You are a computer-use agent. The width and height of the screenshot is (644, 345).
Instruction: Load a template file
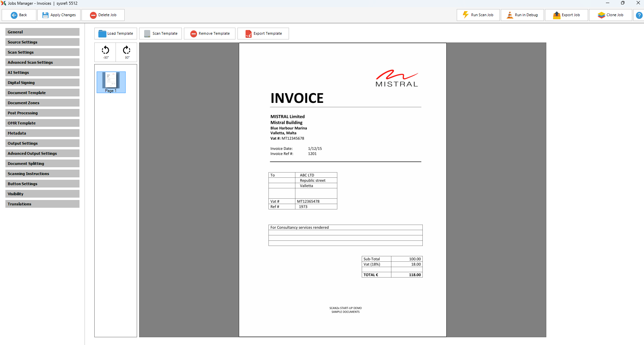(x=116, y=34)
